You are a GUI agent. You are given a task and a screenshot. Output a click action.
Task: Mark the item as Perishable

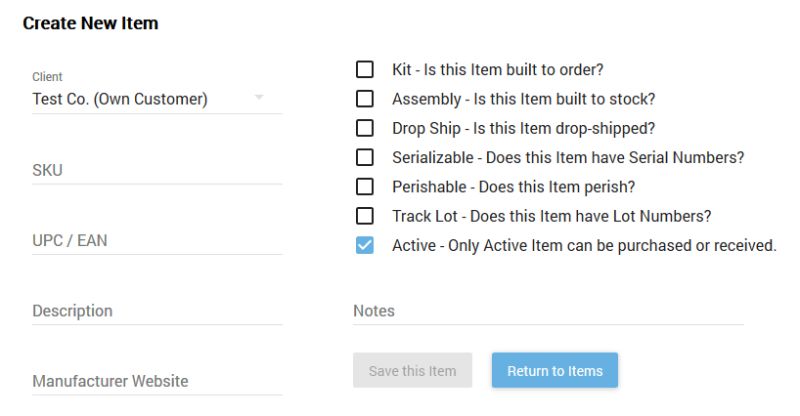pos(365,186)
